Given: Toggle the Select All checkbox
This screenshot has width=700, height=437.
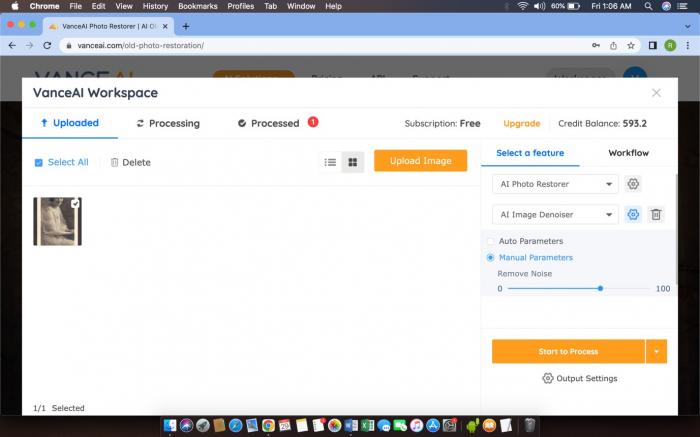Looking at the screenshot, I should pos(38,163).
